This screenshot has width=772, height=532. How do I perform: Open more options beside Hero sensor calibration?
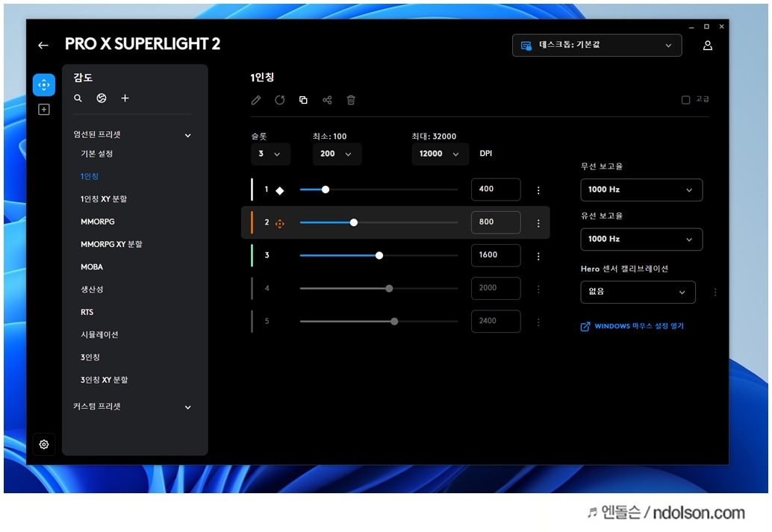coord(715,292)
